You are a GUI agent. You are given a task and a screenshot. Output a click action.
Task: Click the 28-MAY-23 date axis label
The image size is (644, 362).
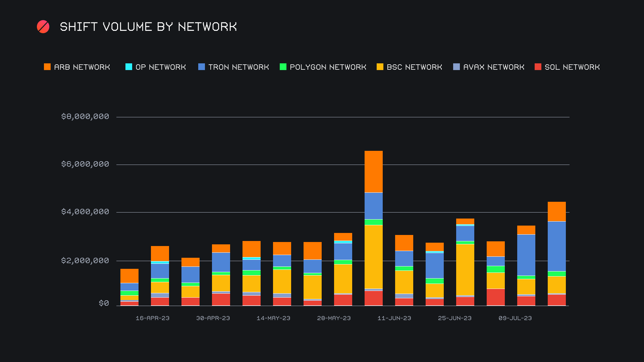coord(334,318)
